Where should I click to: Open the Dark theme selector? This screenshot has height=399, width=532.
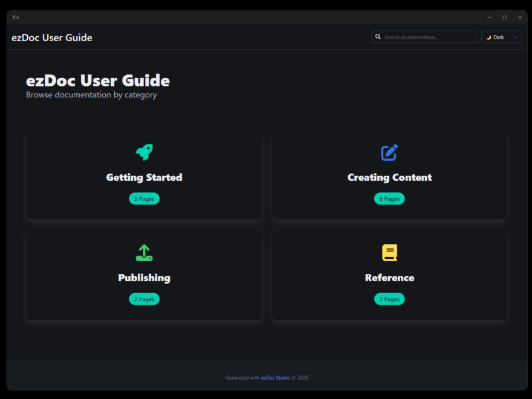coord(501,37)
